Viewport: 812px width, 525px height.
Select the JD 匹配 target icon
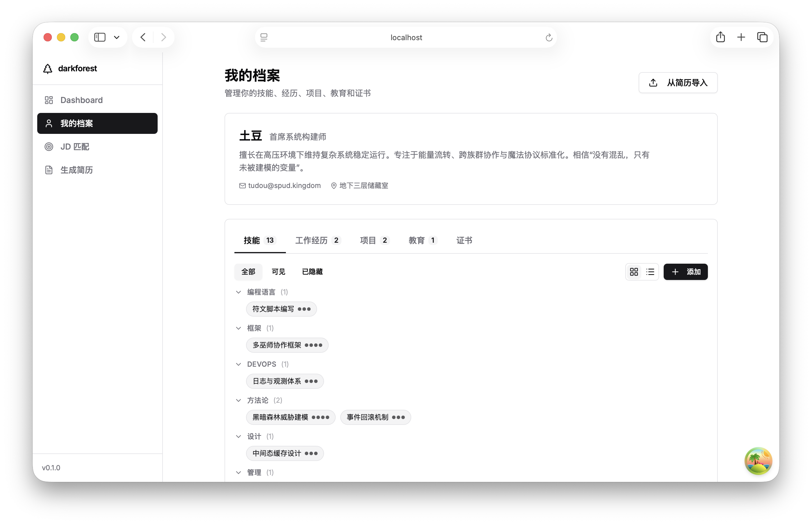click(49, 147)
